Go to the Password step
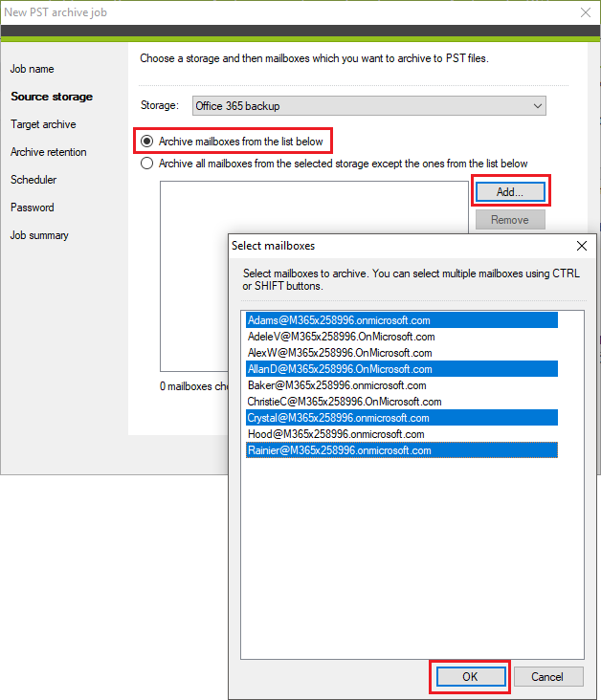Screen dimensions: 601x700 click(x=33, y=208)
